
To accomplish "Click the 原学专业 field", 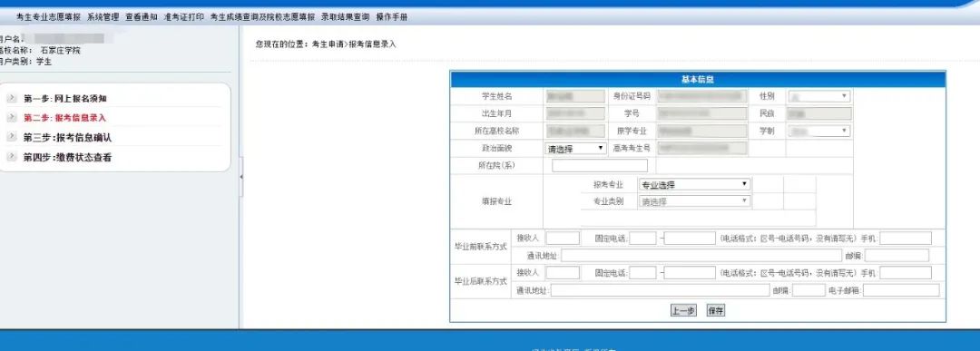I will click(701, 132).
